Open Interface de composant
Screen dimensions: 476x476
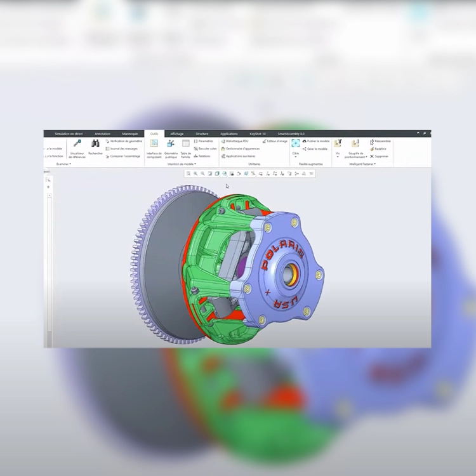pyautogui.click(x=154, y=149)
